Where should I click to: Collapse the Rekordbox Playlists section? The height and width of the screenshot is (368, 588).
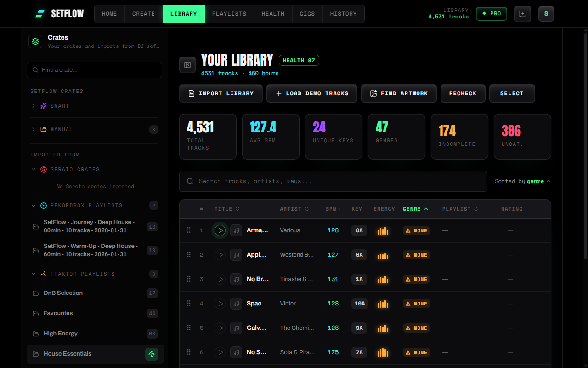click(x=33, y=205)
